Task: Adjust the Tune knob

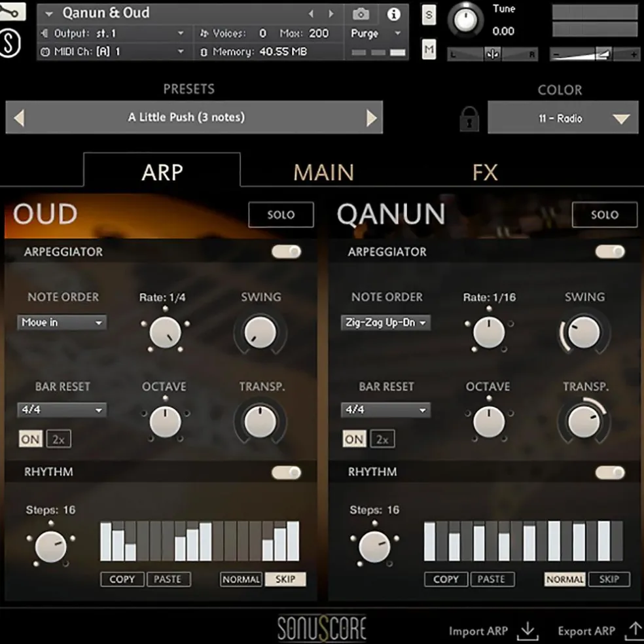Action: pos(465,19)
